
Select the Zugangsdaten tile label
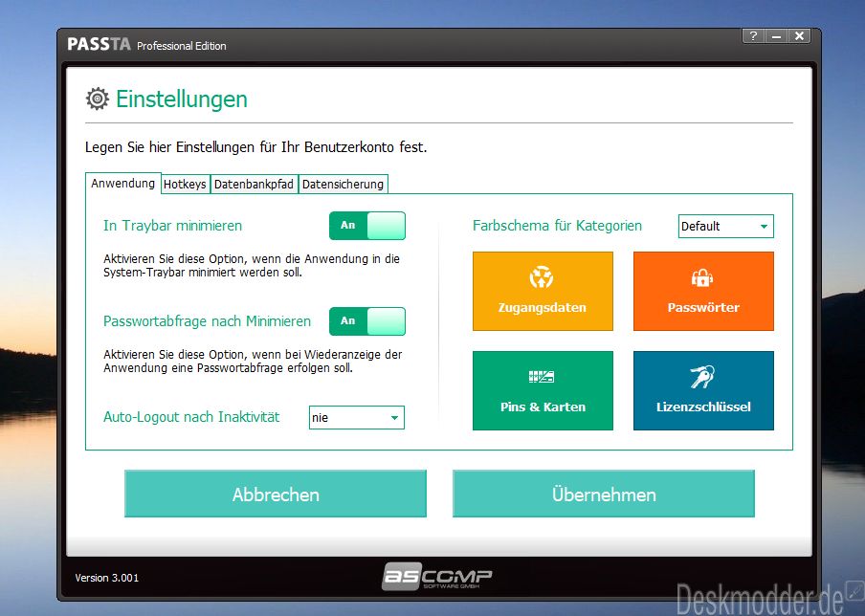543,308
